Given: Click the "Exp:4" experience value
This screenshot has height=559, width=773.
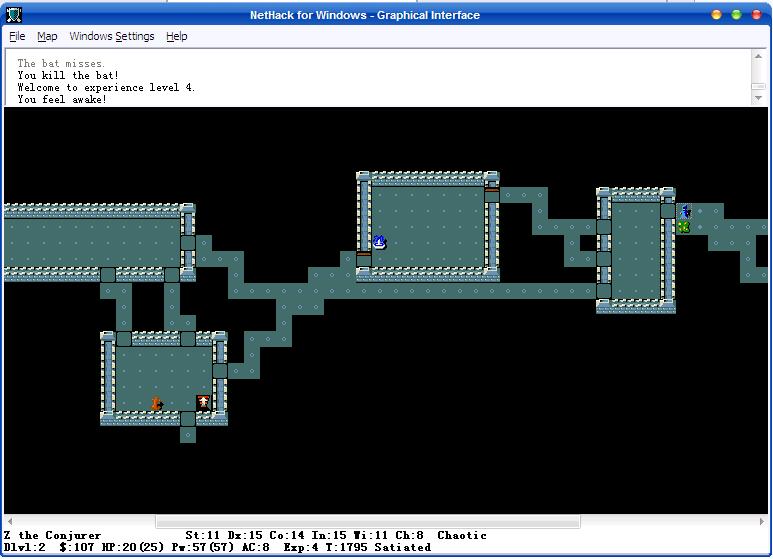Looking at the screenshot, I should point(301,547).
